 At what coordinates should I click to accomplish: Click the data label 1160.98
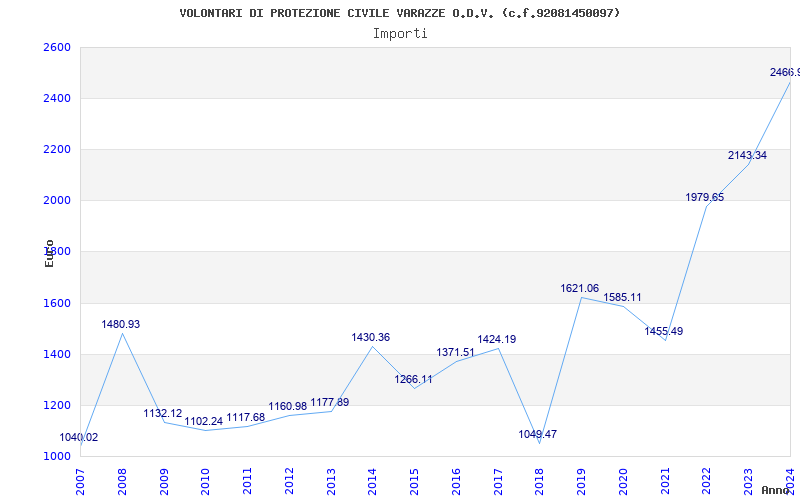point(288,407)
